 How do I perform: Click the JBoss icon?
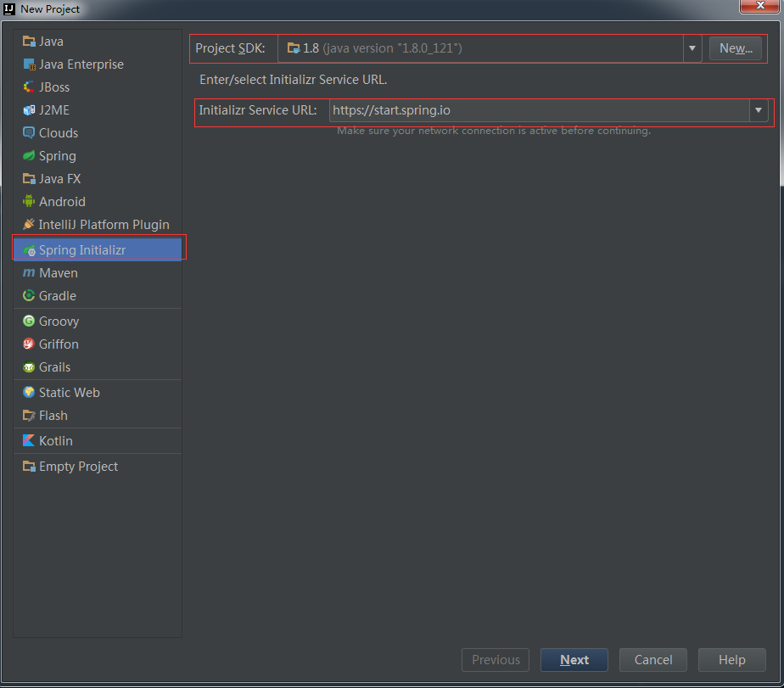click(29, 87)
